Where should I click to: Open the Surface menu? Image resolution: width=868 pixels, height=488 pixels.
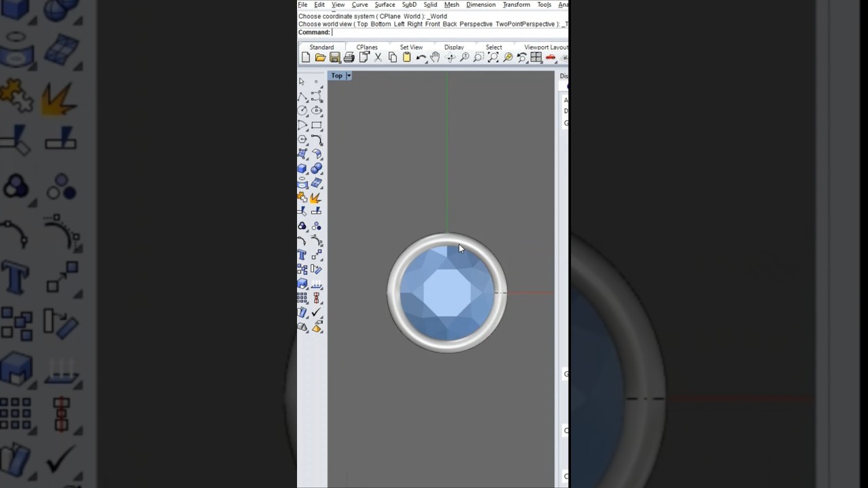coord(384,5)
